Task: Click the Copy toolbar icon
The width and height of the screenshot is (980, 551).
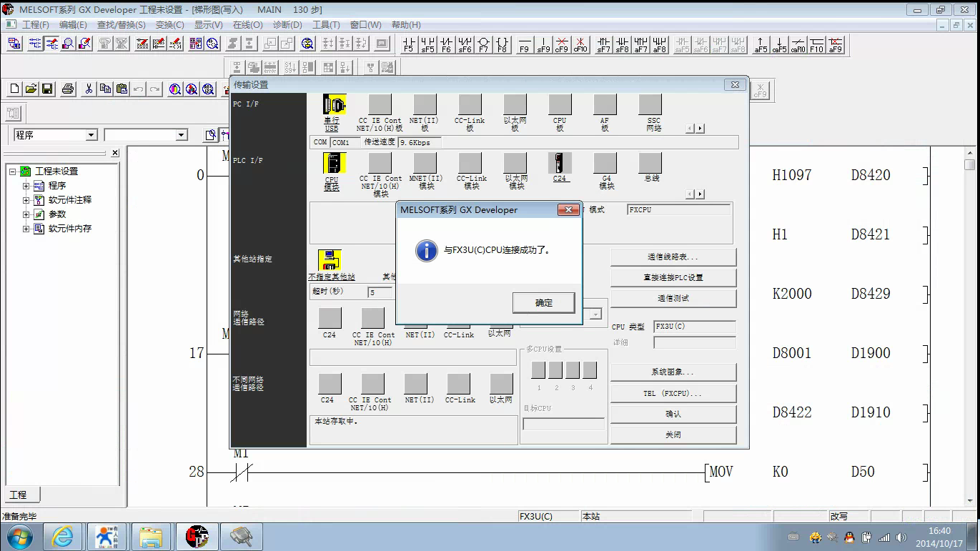Action: point(105,89)
